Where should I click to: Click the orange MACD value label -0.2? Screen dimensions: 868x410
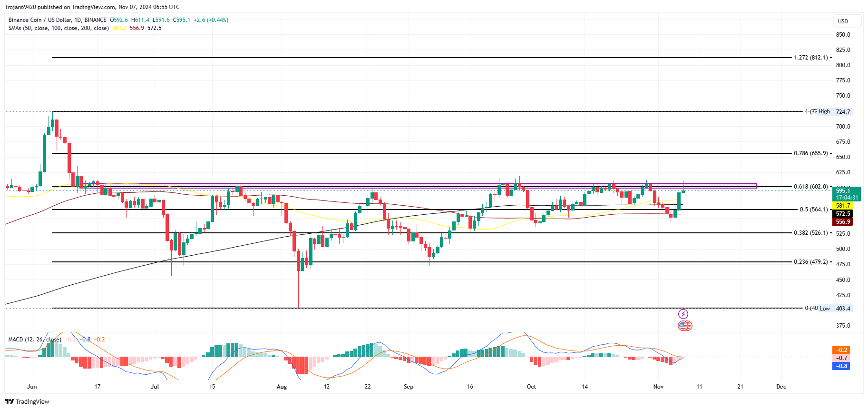(841, 350)
